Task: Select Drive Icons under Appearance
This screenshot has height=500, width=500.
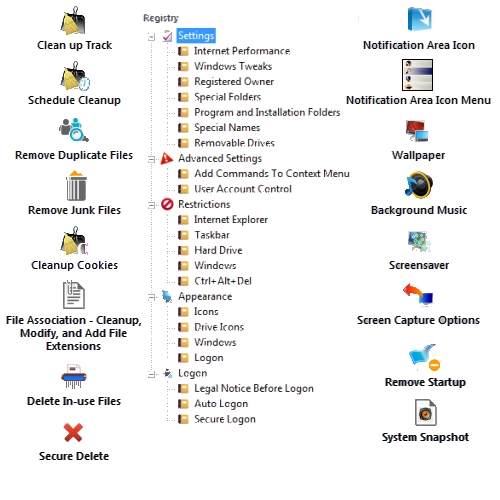Action: click(219, 327)
